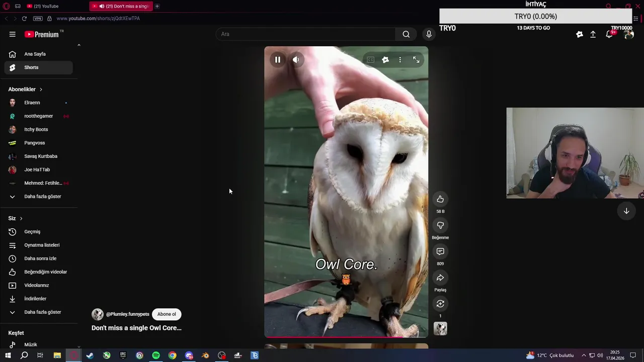Open Müzik under Keşfet
This screenshot has height=362, width=644.
(x=39, y=344)
